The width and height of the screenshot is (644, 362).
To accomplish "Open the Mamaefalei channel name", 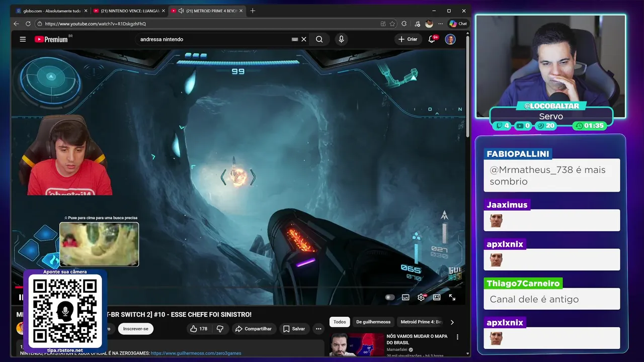I will [397, 349].
